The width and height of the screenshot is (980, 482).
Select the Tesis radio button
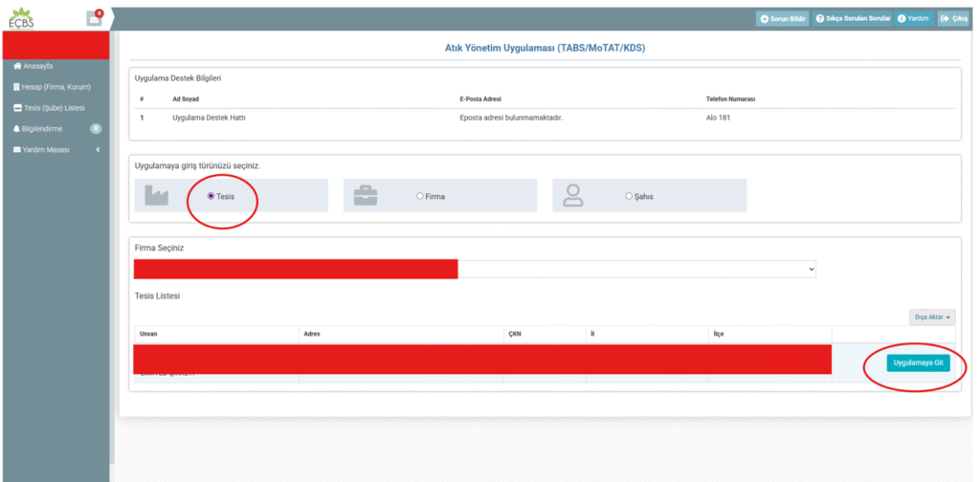pos(211,196)
